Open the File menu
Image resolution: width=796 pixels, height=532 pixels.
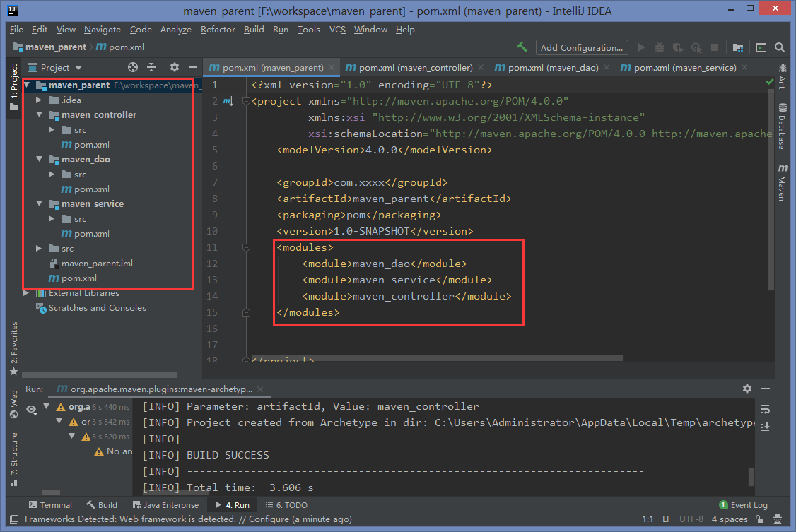(16, 30)
